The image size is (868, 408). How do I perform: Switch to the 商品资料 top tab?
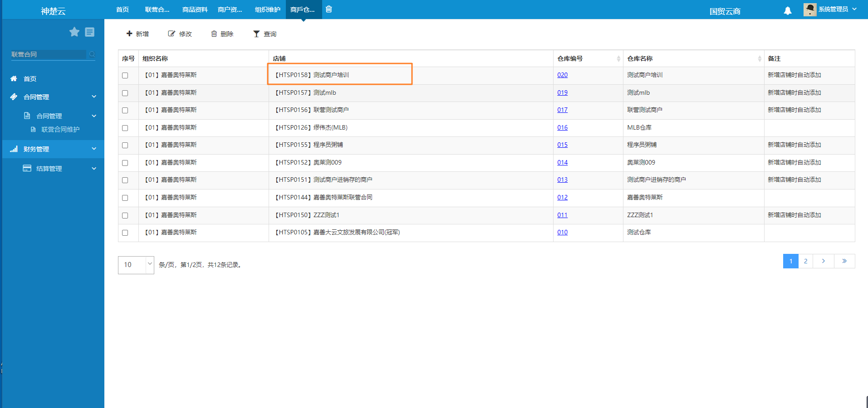click(x=195, y=10)
